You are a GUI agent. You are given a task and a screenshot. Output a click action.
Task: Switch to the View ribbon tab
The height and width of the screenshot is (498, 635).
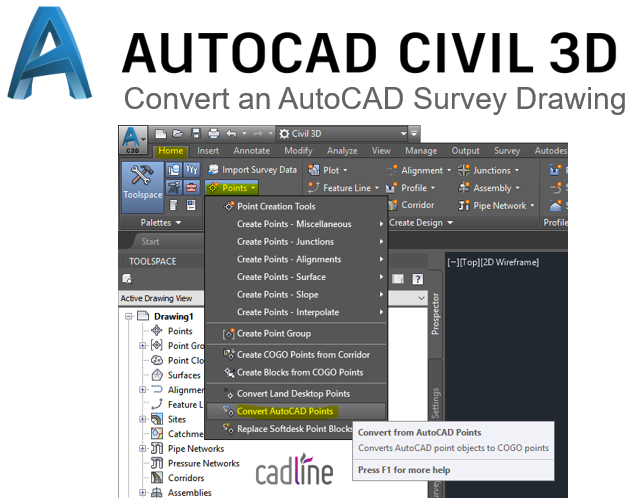[x=381, y=151]
